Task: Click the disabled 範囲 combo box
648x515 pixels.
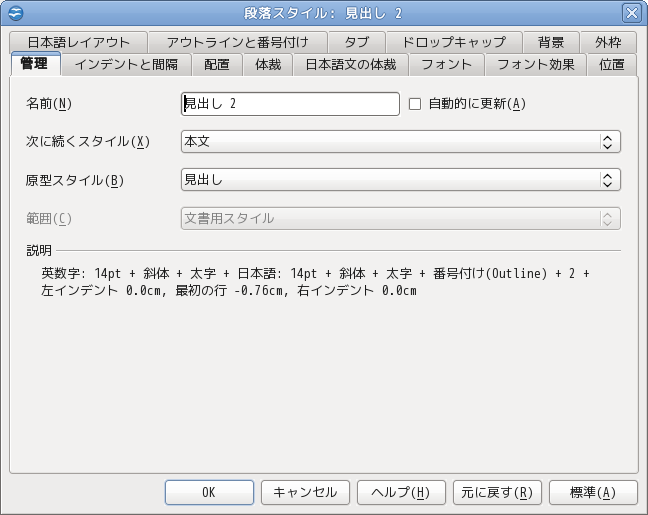Action: click(x=400, y=218)
